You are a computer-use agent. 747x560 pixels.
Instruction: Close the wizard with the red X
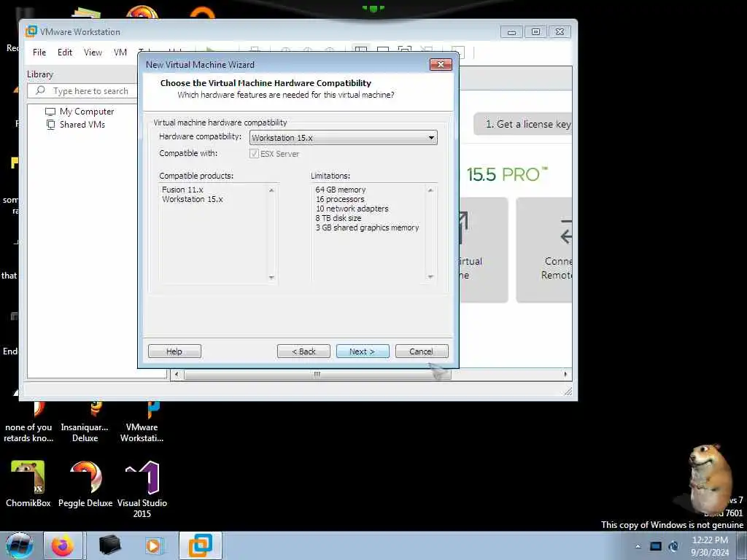(441, 64)
